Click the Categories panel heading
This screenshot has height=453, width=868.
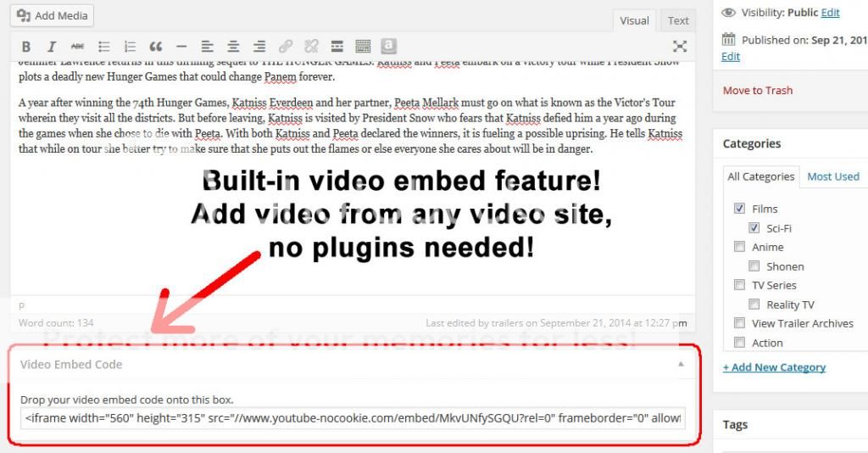point(752,143)
